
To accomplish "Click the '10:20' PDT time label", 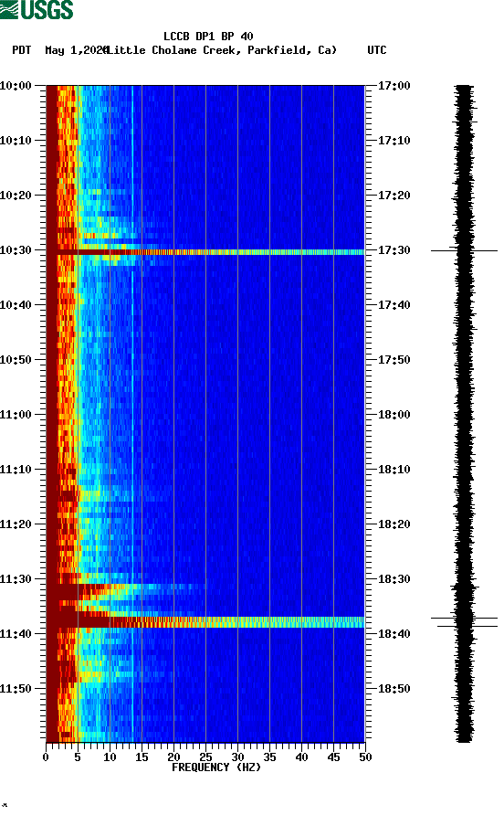I will (16, 195).
